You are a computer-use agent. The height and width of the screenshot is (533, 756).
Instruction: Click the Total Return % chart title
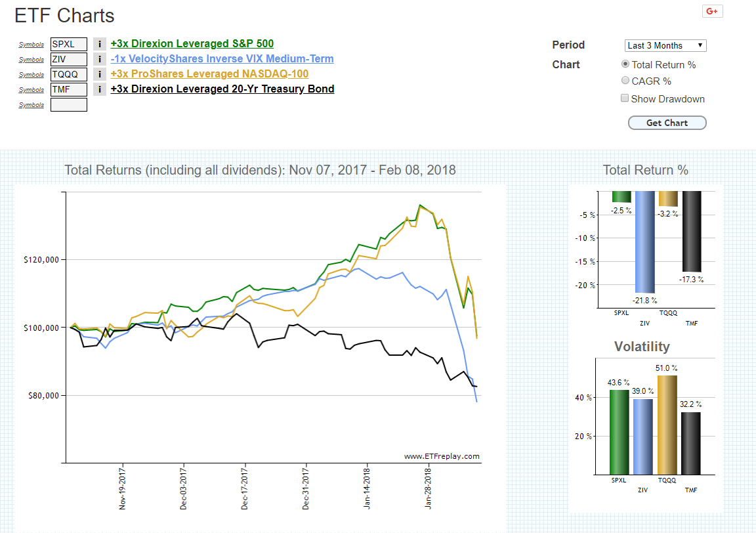pyautogui.click(x=646, y=170)
